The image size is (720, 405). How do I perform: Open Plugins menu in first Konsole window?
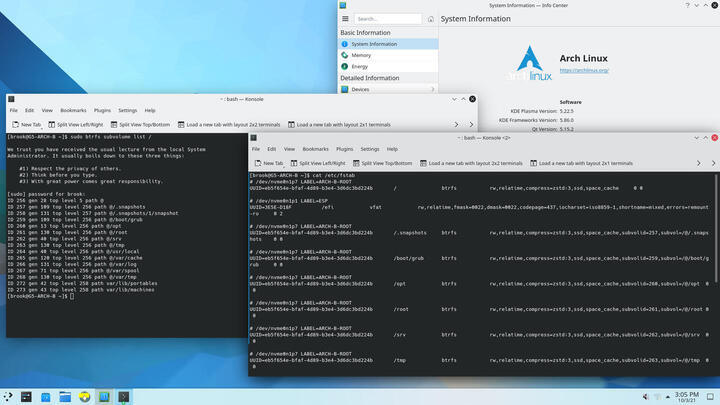(102, 111)
